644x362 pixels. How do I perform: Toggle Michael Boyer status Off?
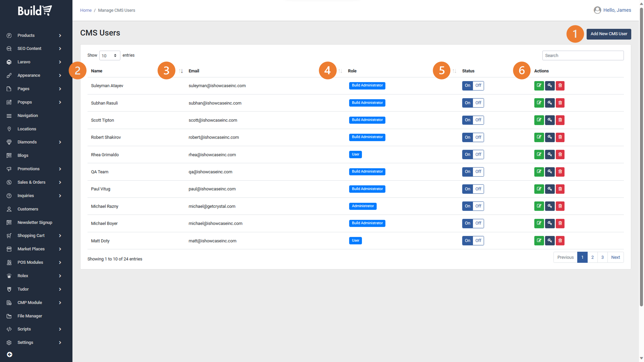[478, 223]
